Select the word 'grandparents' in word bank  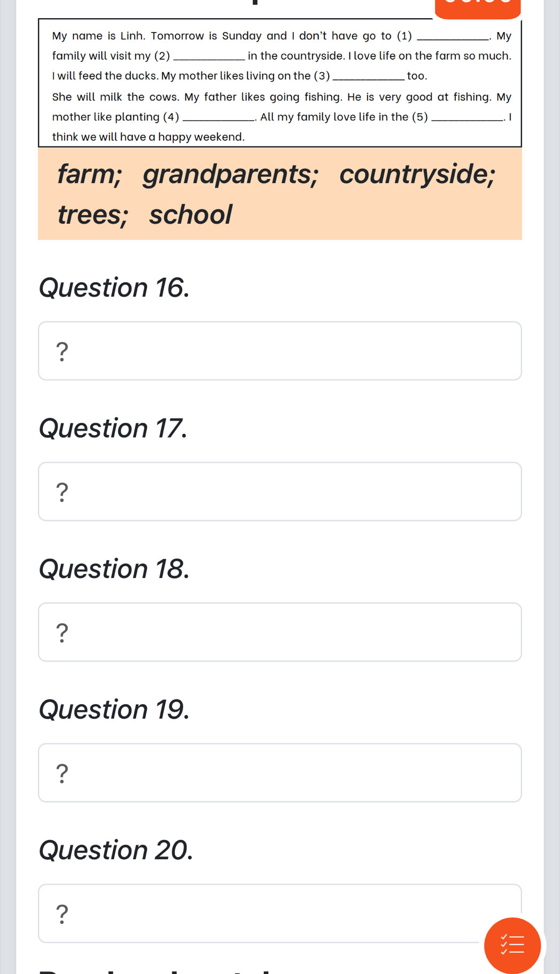[x=231, y=175]
